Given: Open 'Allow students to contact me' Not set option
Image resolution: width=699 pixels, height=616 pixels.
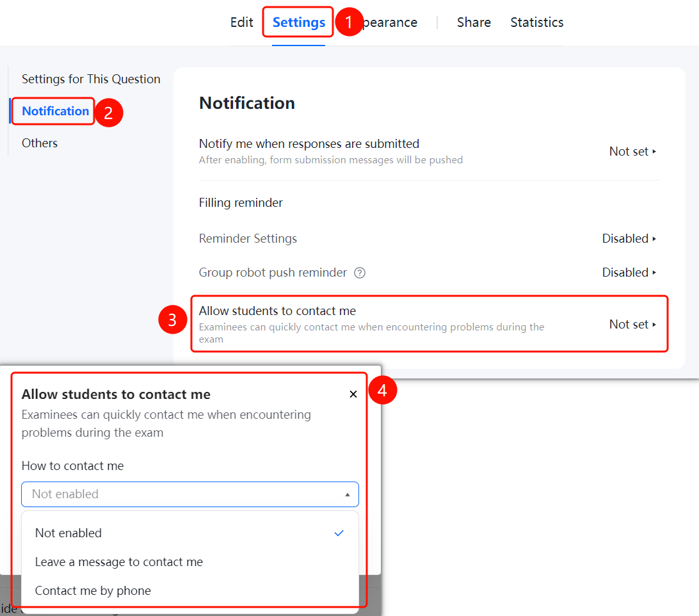Looking at the screenshot, I should pos(632,324).
